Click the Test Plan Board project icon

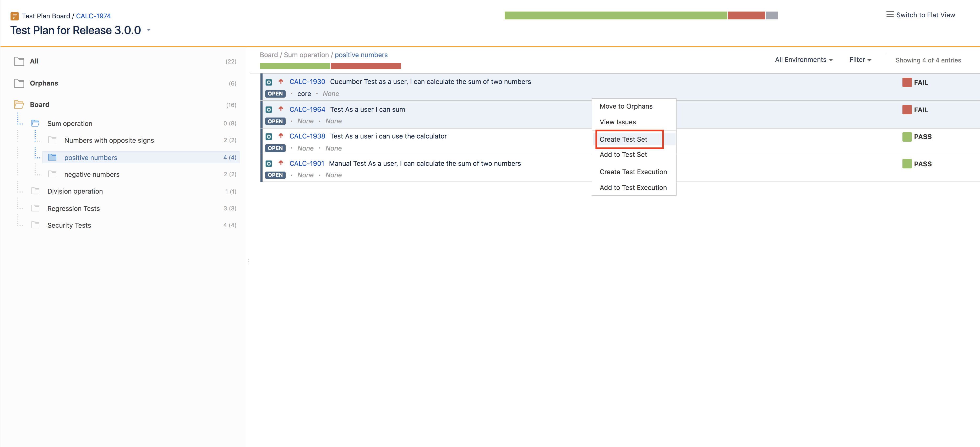point(14,16)
